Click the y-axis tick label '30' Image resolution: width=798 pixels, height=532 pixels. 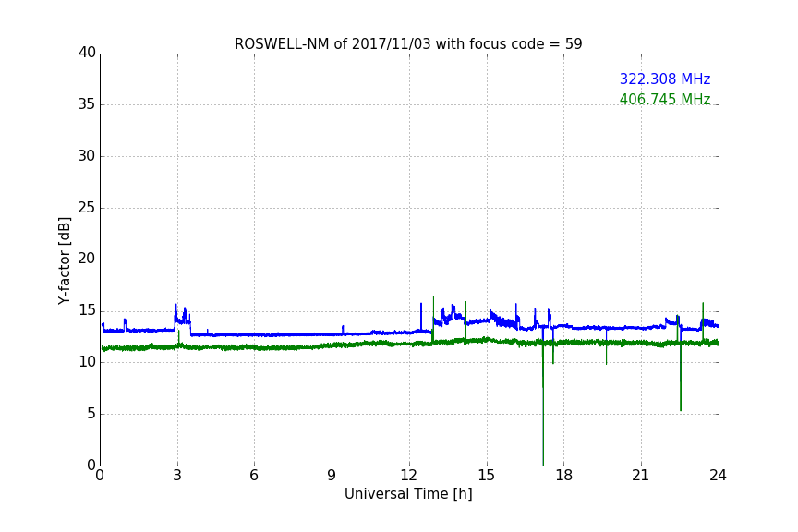tap(87, 156)
